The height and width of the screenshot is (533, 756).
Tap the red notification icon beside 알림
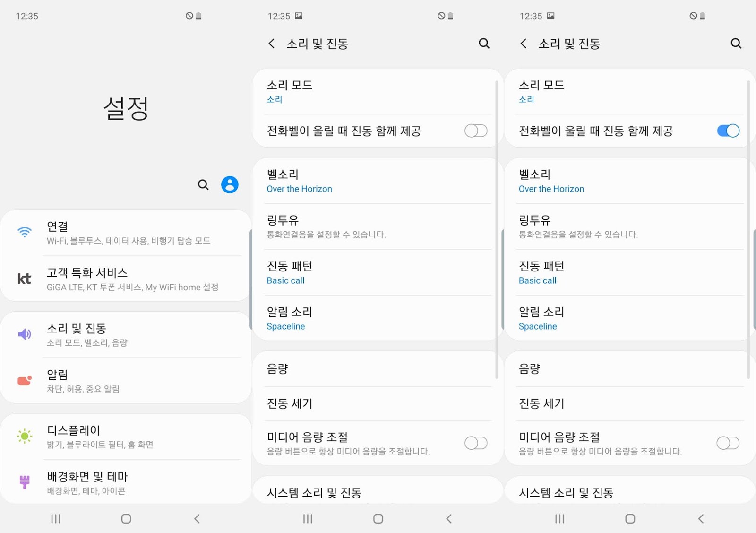tap(25, 381)
